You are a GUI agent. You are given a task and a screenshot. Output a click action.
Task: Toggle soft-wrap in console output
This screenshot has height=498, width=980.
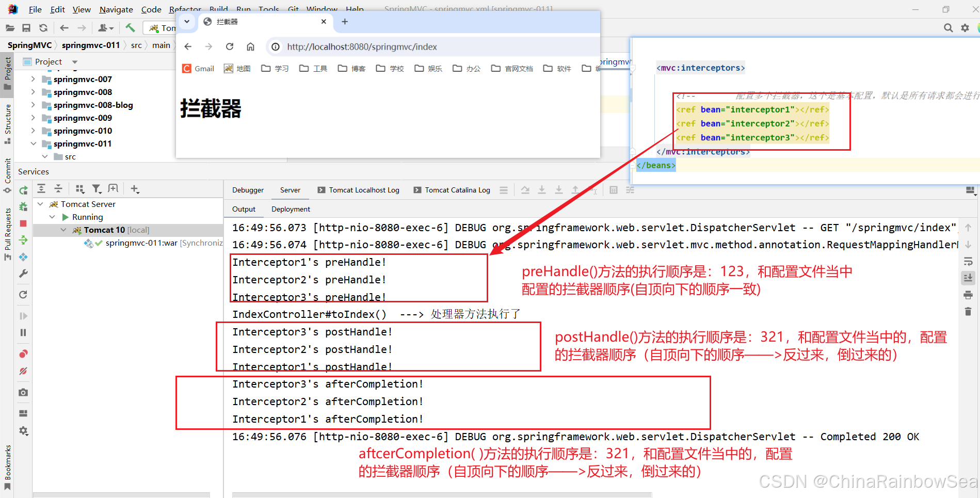[968, 262]
